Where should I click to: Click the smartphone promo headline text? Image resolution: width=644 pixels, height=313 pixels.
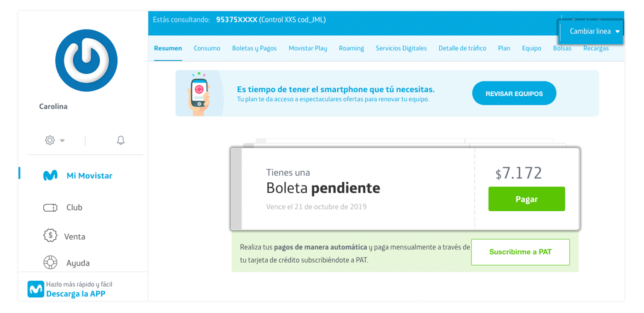pos(336,89)
